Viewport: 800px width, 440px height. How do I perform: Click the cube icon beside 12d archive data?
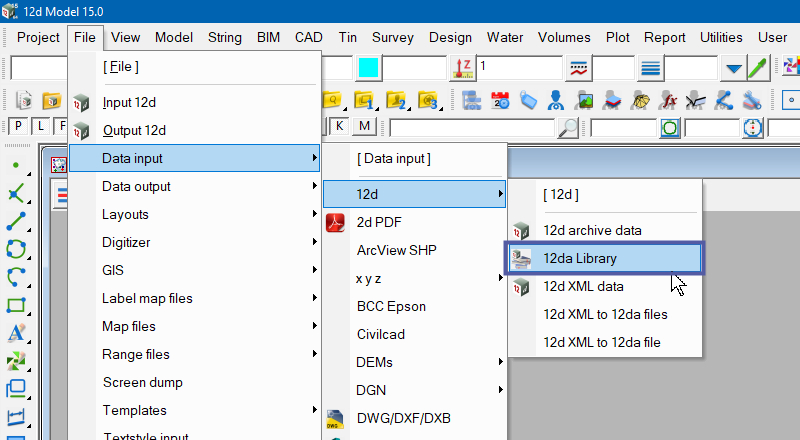[x=521, y=231]
